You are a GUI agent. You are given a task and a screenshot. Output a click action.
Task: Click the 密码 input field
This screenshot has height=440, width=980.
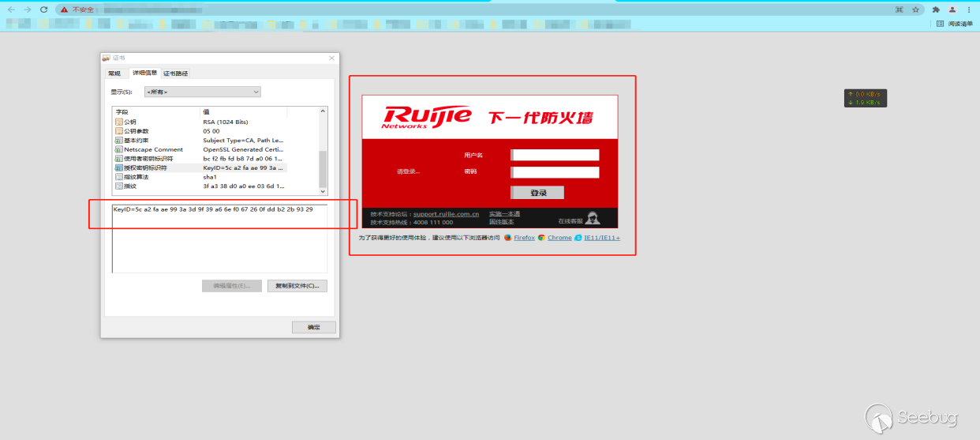(x=555, y=172)
